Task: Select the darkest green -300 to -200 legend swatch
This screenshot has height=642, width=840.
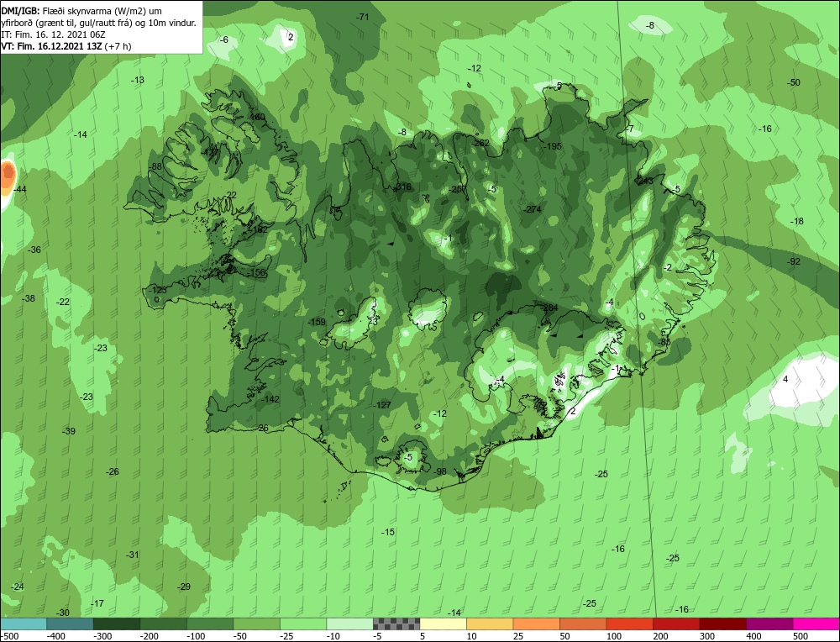Action: [117, 624]
